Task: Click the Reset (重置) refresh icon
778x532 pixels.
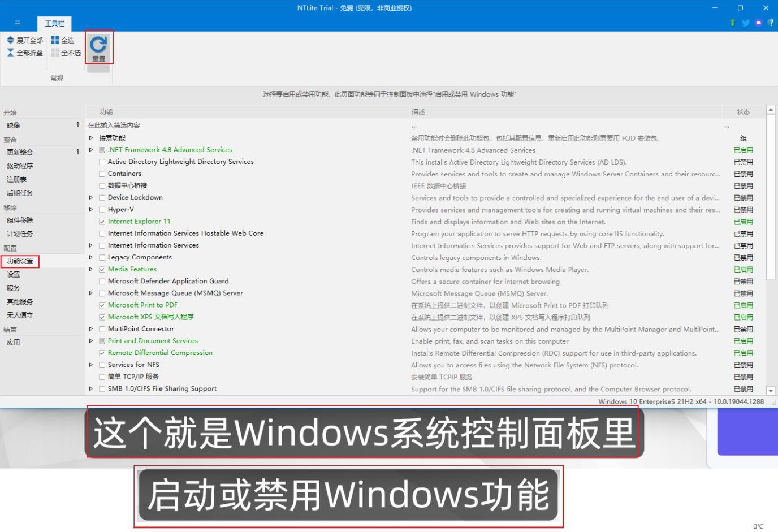Action: coord(98,45)
